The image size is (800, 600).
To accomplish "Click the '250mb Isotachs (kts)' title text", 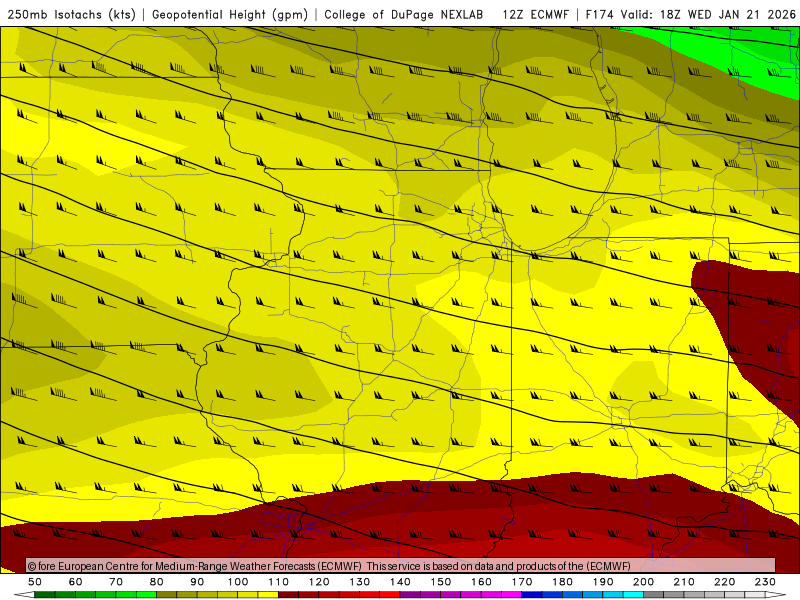I will 72,14.
